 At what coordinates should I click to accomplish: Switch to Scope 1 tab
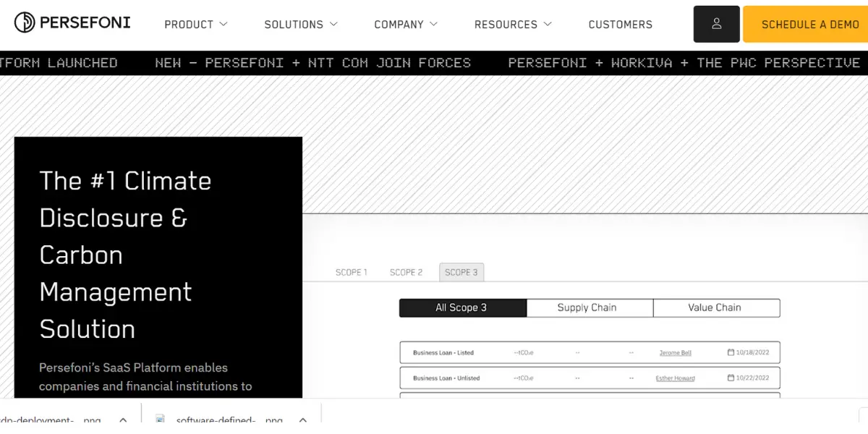(x=352, y=272)
